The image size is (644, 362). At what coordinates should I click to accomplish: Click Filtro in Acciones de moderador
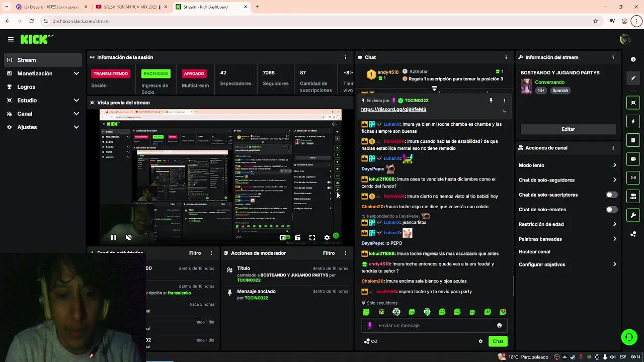pyautogui.click(x=329, y=253)
